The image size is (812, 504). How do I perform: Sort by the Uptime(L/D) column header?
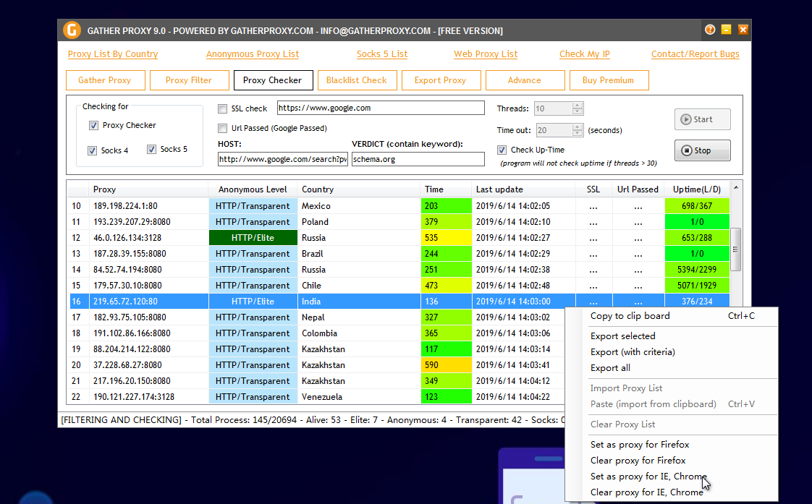pos(697,189)
